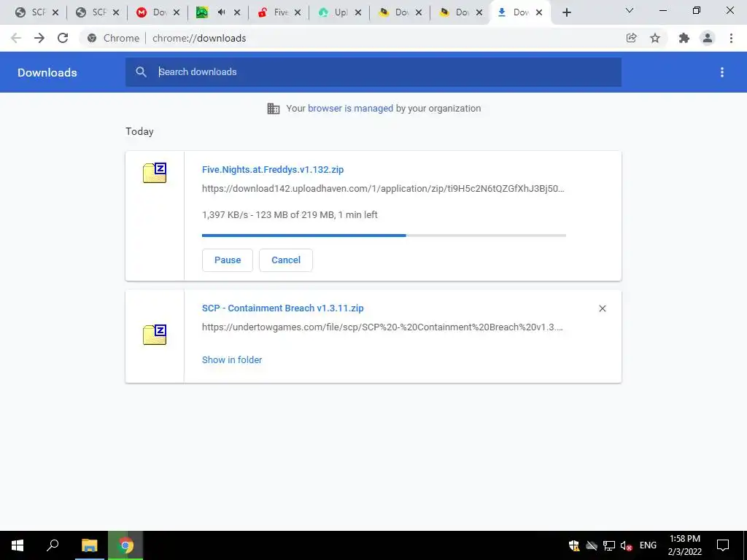Bookmark this page with the star icon
747x560 pixels.
[x=655, y=38]
